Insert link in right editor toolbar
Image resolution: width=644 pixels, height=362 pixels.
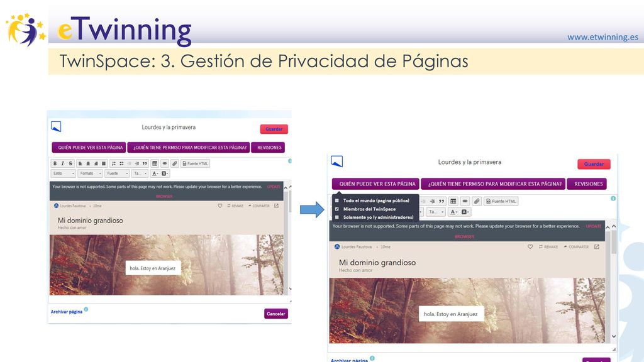[465, 201]
